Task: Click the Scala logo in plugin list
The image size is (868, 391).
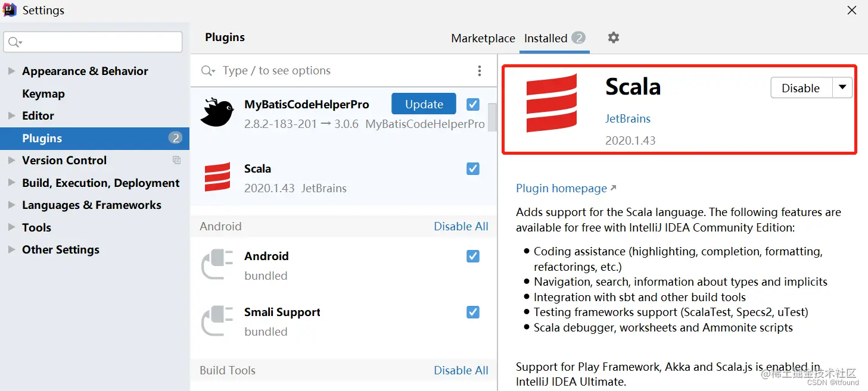Action: (217, 177)
